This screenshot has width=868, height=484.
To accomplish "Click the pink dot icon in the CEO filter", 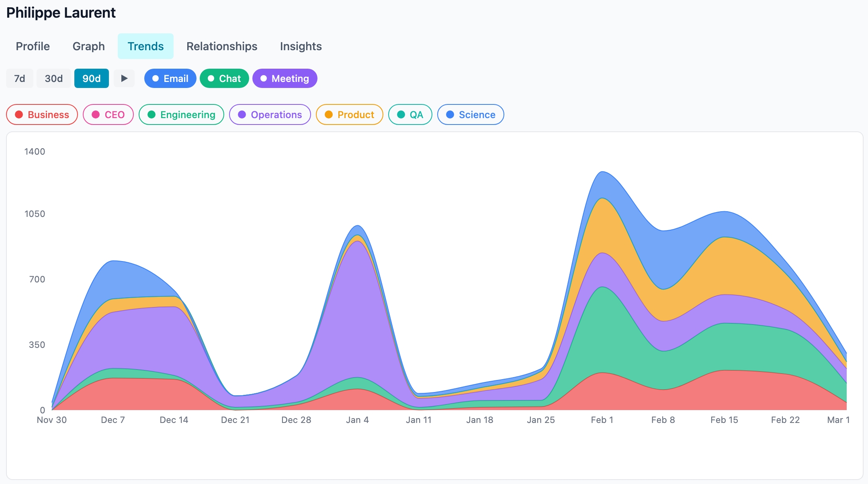I will tap(96, 114).
